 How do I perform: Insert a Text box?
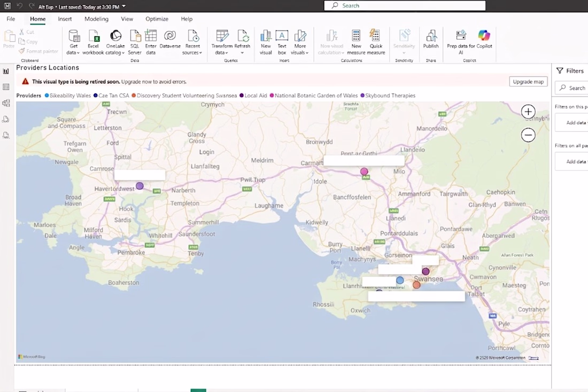coord(282,42)
